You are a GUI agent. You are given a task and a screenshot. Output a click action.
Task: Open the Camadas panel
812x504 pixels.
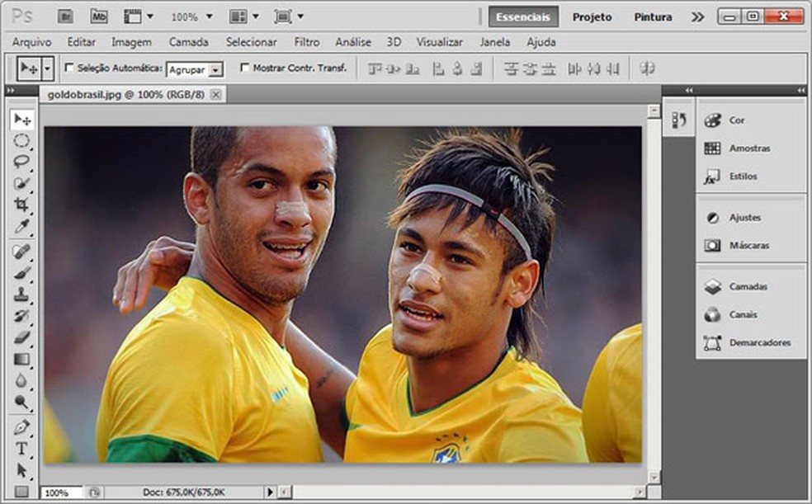pyautogui.click(x=748, y=287)
